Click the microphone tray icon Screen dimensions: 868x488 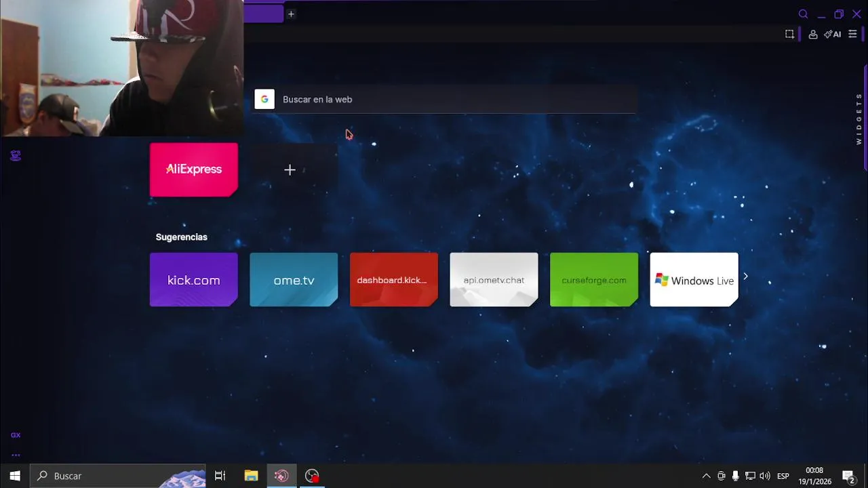(736, 476)
